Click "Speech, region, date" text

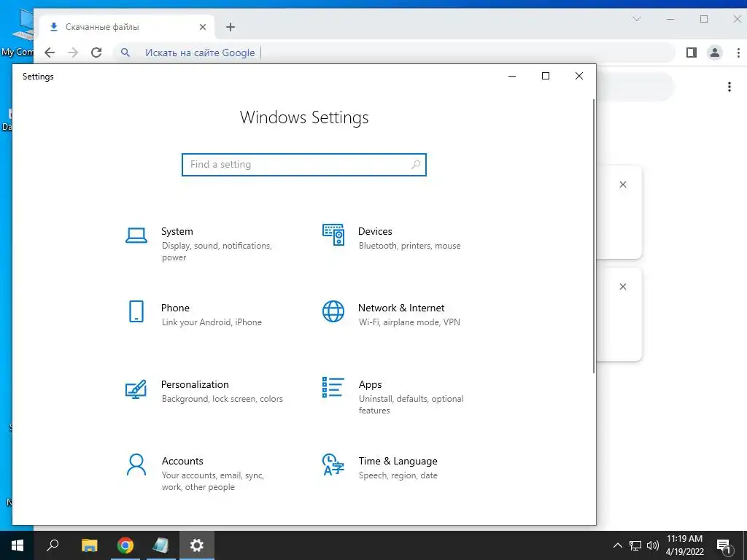398,475
